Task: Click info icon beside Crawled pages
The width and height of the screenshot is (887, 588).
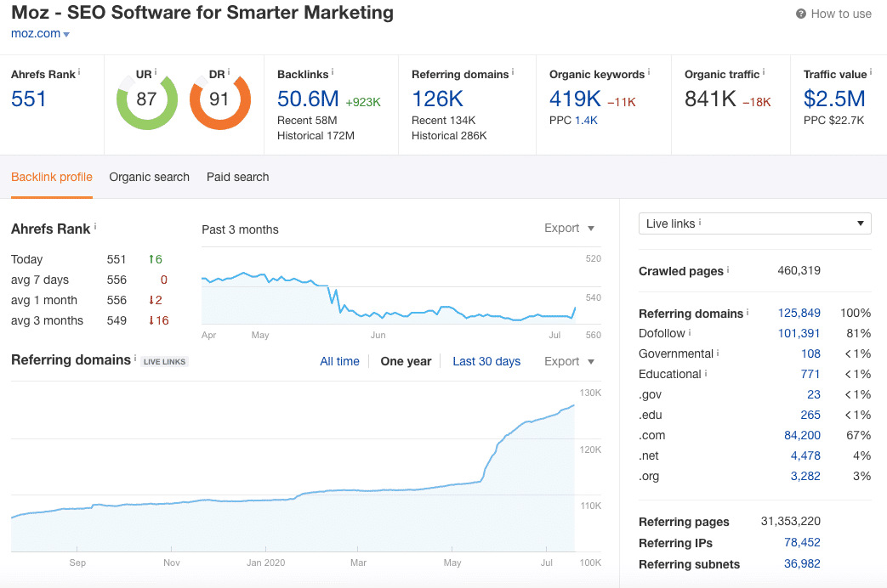Action: 728,269
